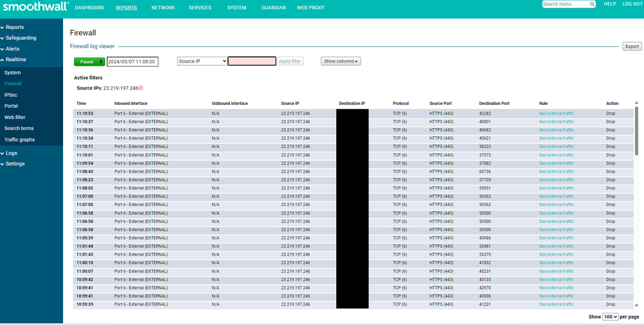Open the System top menu
644x325 pixels.
coord(236,8)
